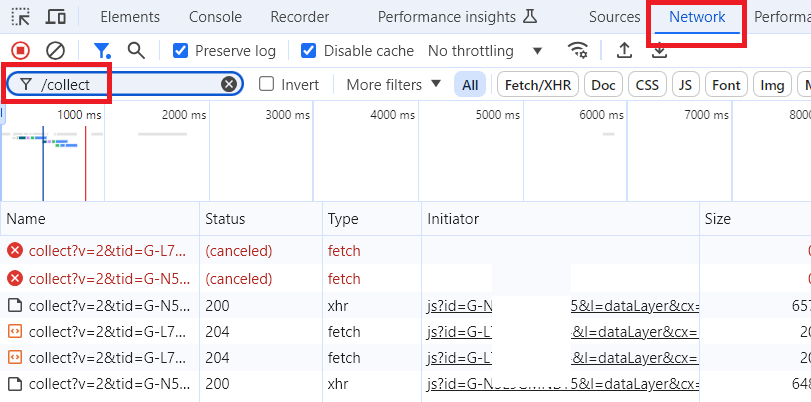Screen dimensions: 811x402
Task: Open the No throttling dropdown
Action: [485, 51]
